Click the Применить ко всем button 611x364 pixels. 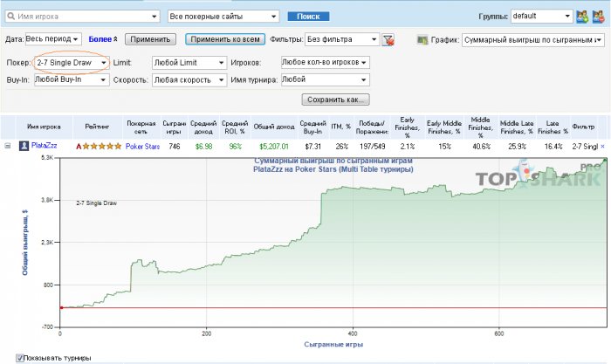(x=225, y=39)
